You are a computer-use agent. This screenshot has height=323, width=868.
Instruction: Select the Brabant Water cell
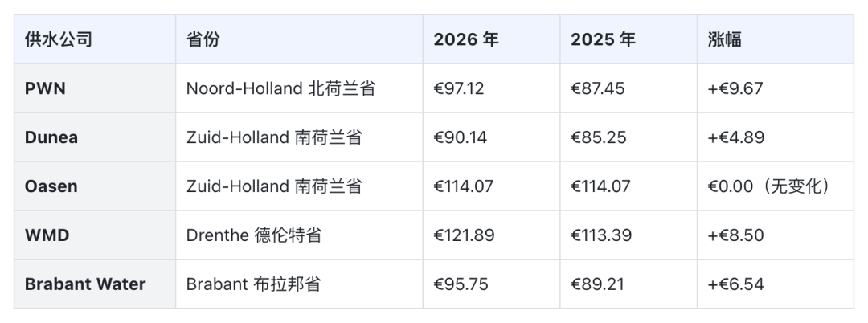click(85, 284)
